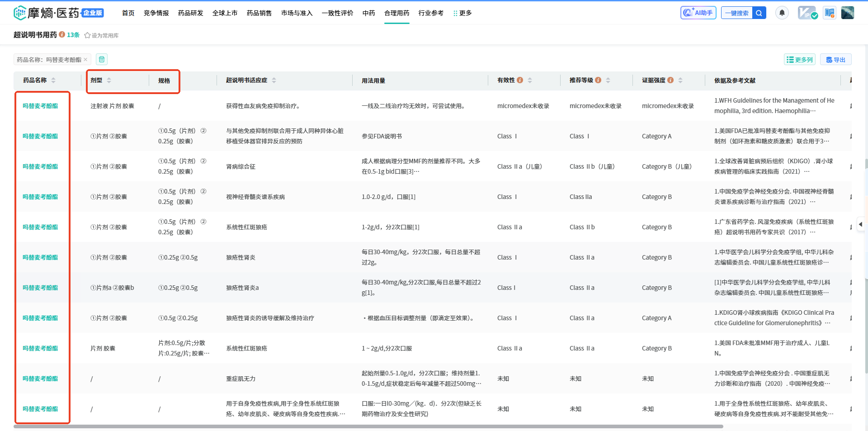Open 吗替麦考酚酯 link in 视神经脊髓炎谱系疾病 row
The height and width of the screenshot is (431, 868).
[40, 197]
